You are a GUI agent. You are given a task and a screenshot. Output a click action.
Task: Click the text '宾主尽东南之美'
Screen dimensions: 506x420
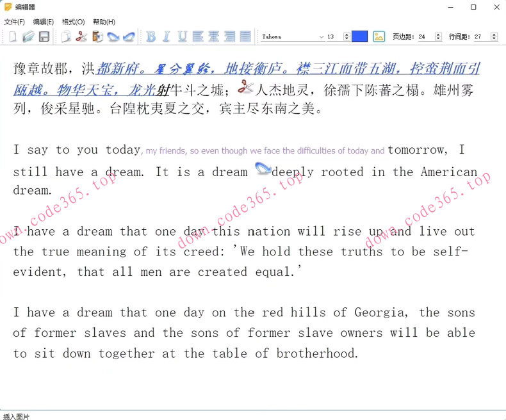point(267,109)
